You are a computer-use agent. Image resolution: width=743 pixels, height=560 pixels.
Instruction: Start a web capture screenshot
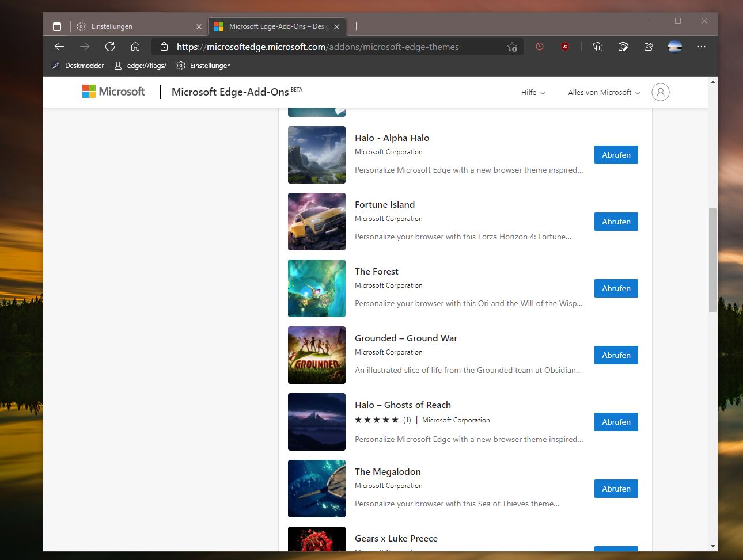point(623,47)
